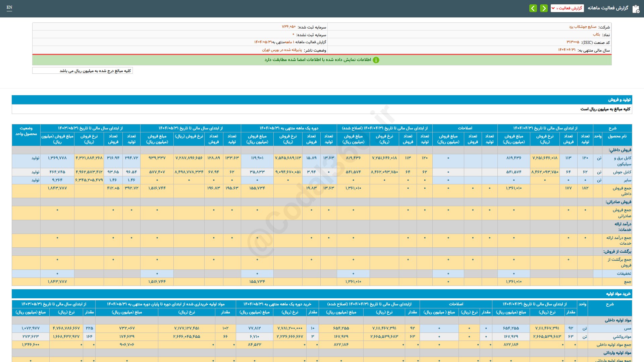Click the million rial amounts note box
Viewport: 644px width, 362px height.
tap(83, 71)
